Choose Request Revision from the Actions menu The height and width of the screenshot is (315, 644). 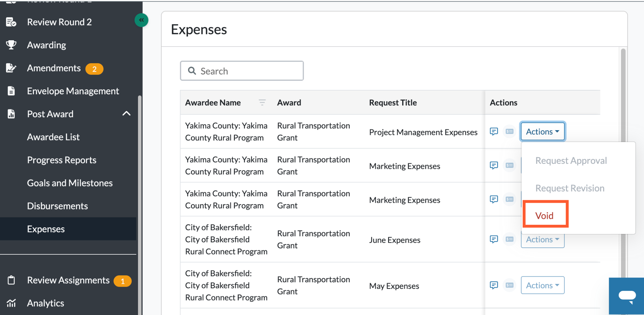click(x=570, y=188)
